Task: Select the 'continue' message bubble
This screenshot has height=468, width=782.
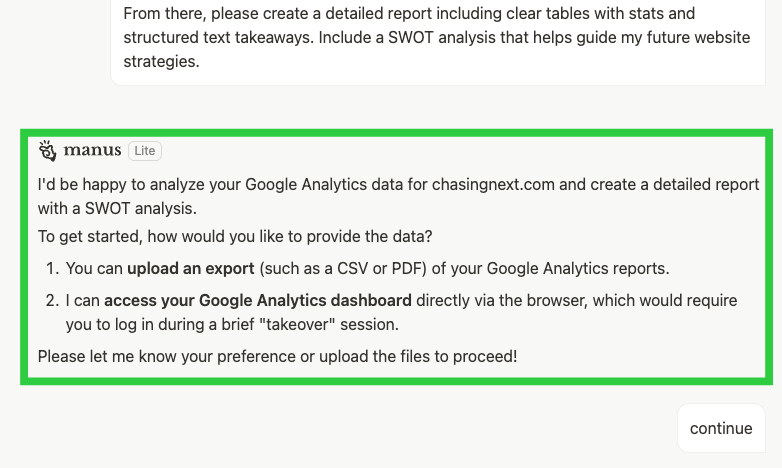Action: (720, 428)
